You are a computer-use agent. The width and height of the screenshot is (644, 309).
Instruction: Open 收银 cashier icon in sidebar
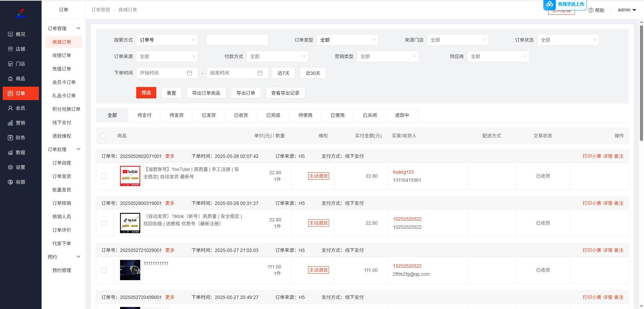click(10, 182)
